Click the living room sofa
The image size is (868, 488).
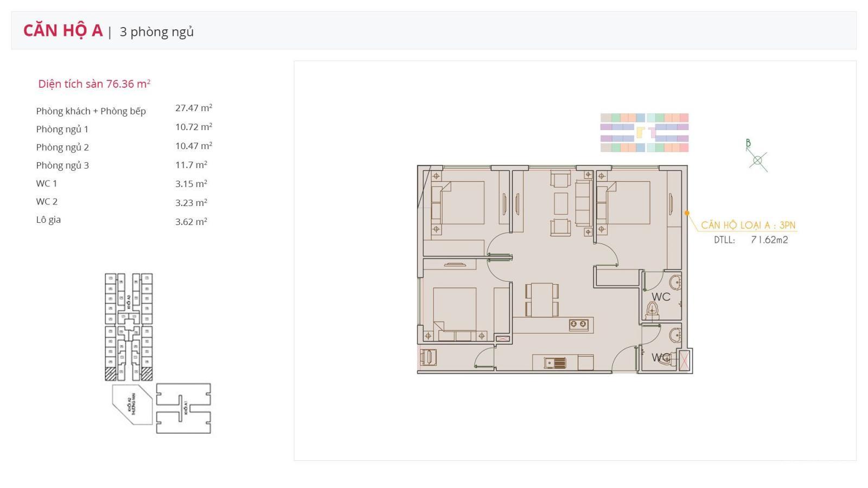[x=583, y=203]
